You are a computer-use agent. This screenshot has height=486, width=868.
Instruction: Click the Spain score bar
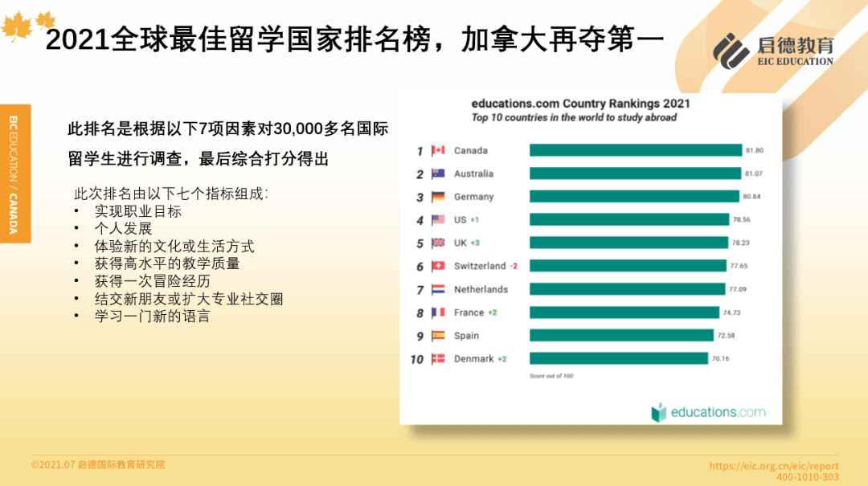tap(621, 336)
